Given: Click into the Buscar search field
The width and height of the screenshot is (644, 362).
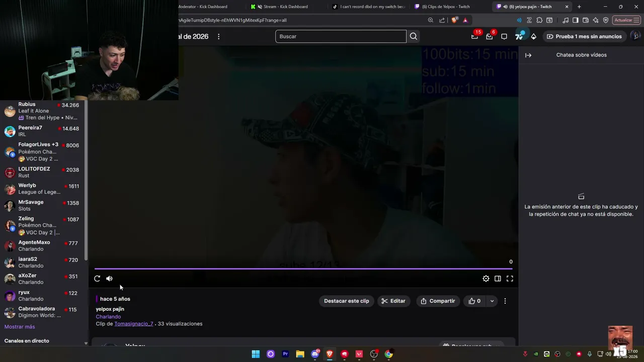Looking at the screenshot, I should [x=341, y=36].
